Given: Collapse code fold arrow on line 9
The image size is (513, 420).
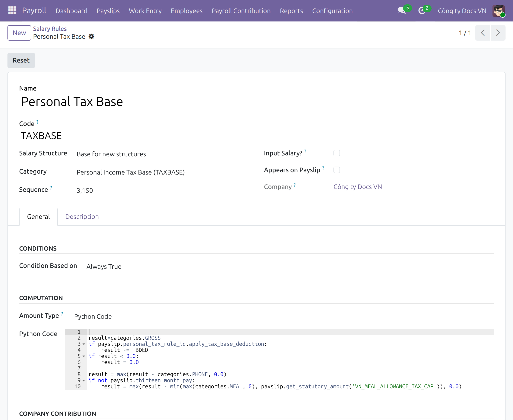Looking at the screenshot, I should tap(84, 380).
